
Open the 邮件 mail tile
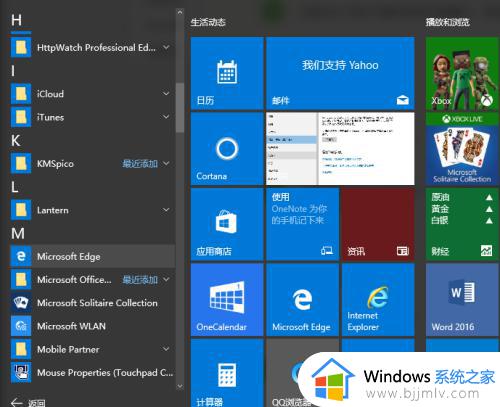pyautogui.click(x=340, y=73)
